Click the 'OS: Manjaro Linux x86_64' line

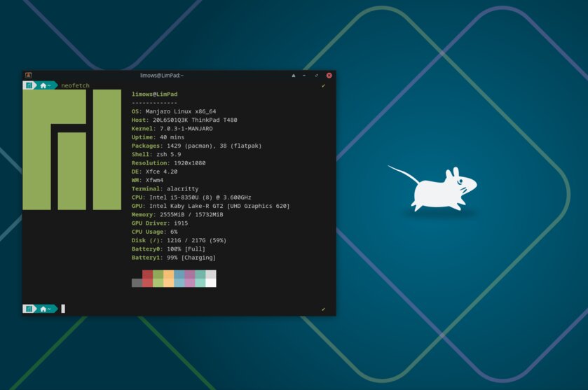point(174,111)
